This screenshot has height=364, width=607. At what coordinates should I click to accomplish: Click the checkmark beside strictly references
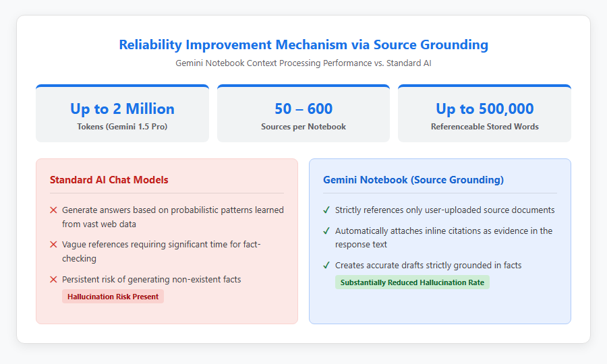(326, 210)
